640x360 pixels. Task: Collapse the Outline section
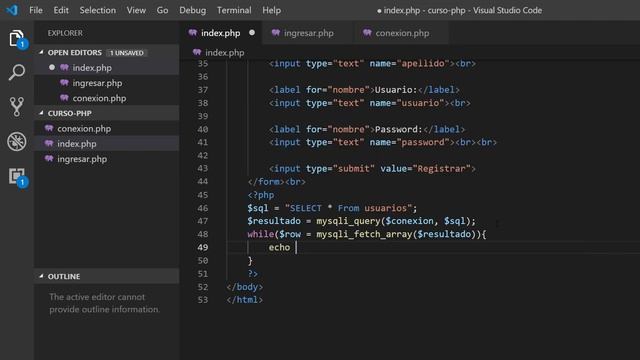41,276
